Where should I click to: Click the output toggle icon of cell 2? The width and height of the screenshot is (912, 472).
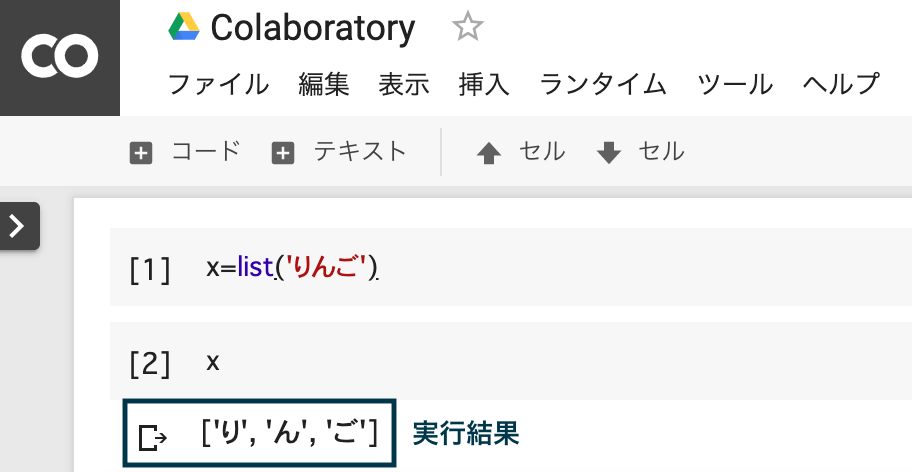pos(152,438)
